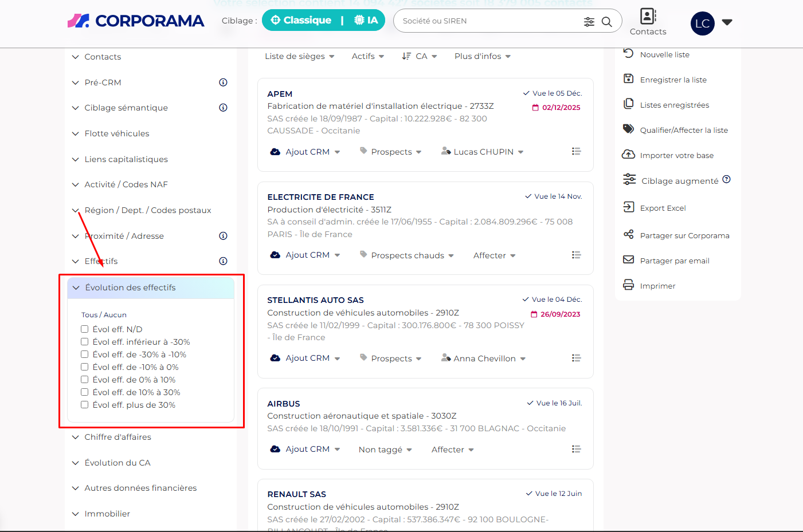Open search filter sliders icon

tap(589, 22)
